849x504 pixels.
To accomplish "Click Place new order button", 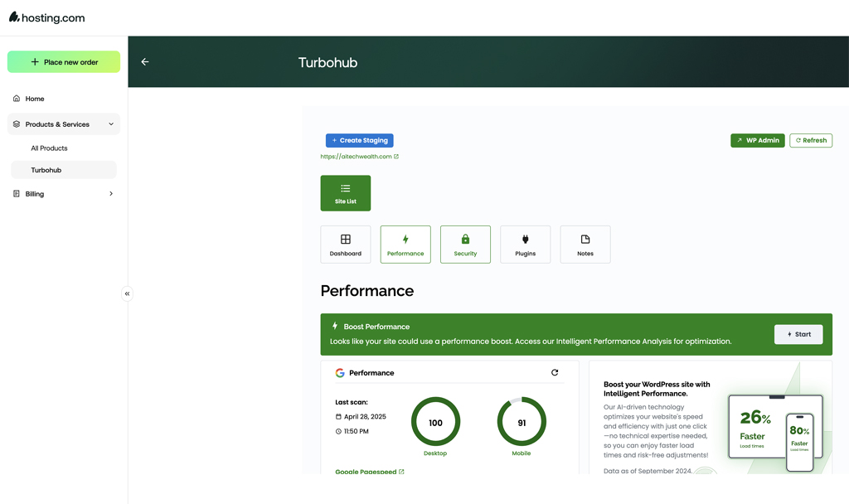I will (x=64, y=61).
